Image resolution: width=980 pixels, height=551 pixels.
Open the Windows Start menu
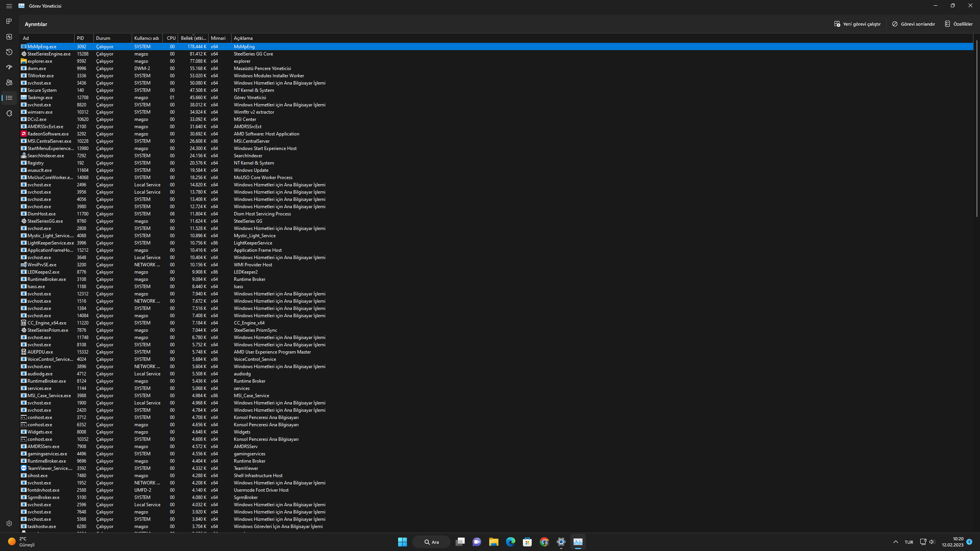pos(402,542)
